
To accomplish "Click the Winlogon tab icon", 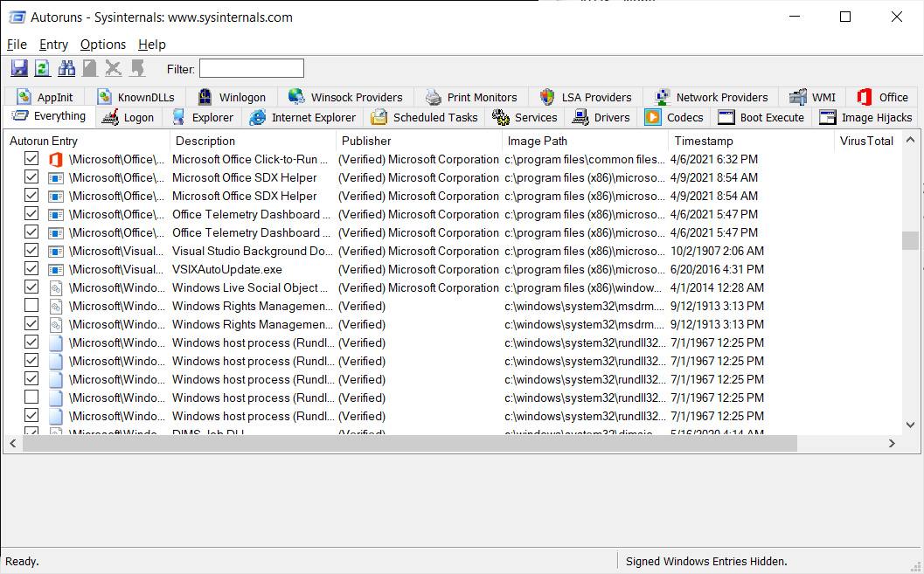I will pyautogui.click(x=205, y=97).
